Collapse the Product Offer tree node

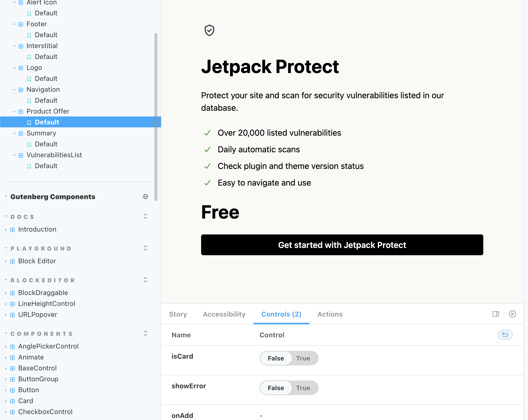14,111
